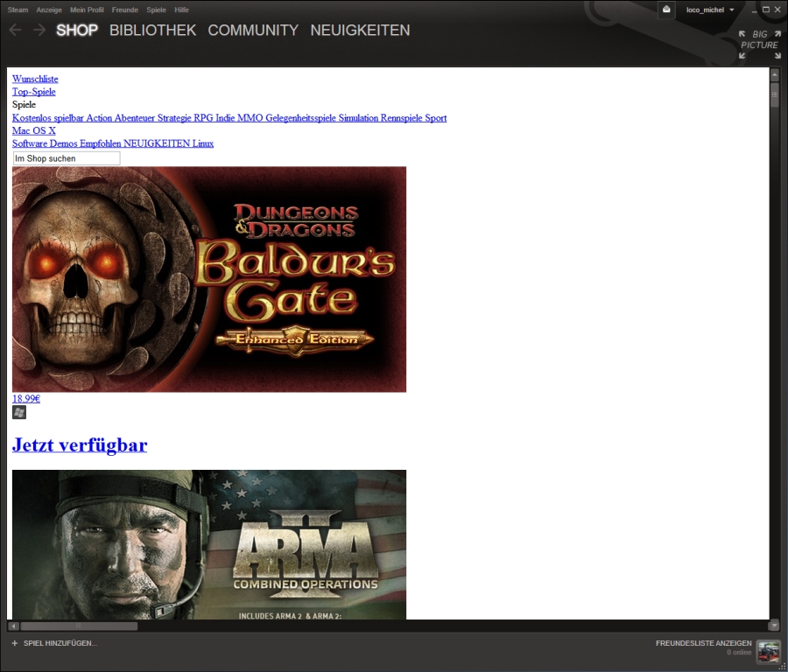Open the Empfohlen link
The width and height of the screenshot is (788, 672).
[101, 143]
